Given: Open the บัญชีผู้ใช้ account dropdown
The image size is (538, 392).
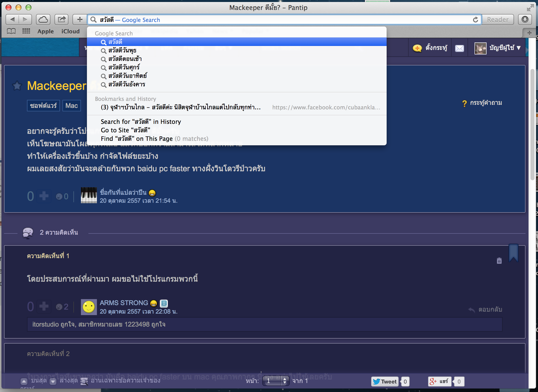Looking at the screenshot, I should [x=505, y=48].
